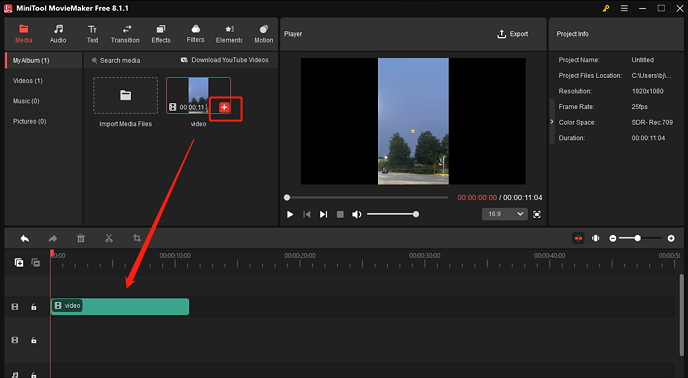Image resolution: width=688 pixels, height=378 pixels.
Task: Toggle lock on first video track
Action: [33, 307]
